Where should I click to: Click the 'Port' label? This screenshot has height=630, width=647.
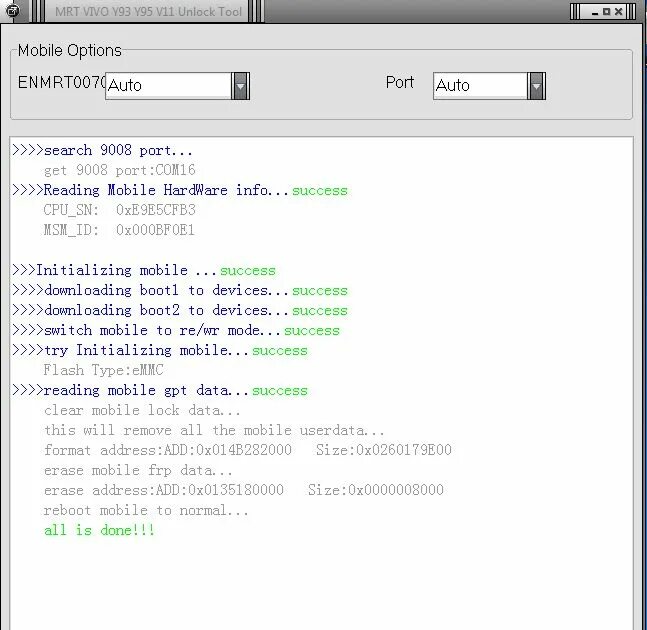399,82
